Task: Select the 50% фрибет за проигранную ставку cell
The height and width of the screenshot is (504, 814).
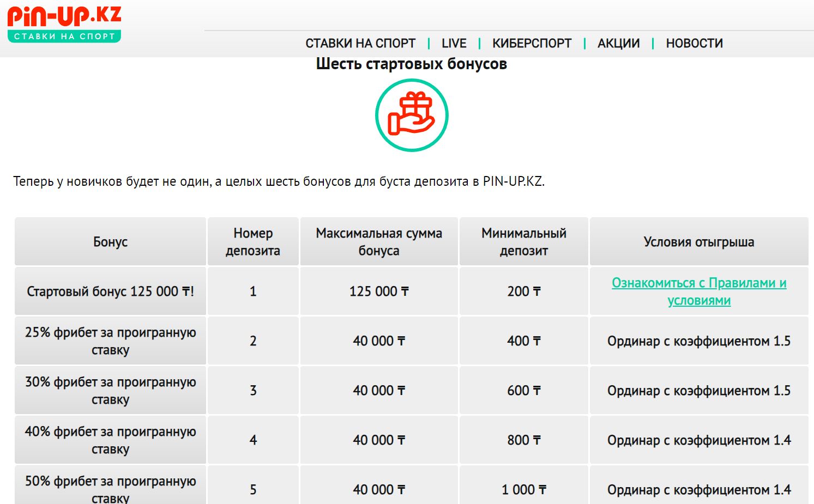Action: tap(110, 485)
